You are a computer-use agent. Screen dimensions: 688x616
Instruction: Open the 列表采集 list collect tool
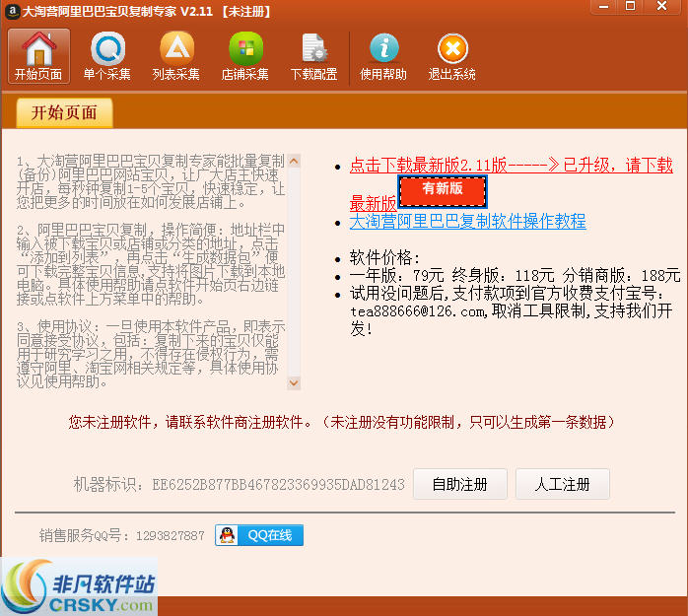[176, 56]
